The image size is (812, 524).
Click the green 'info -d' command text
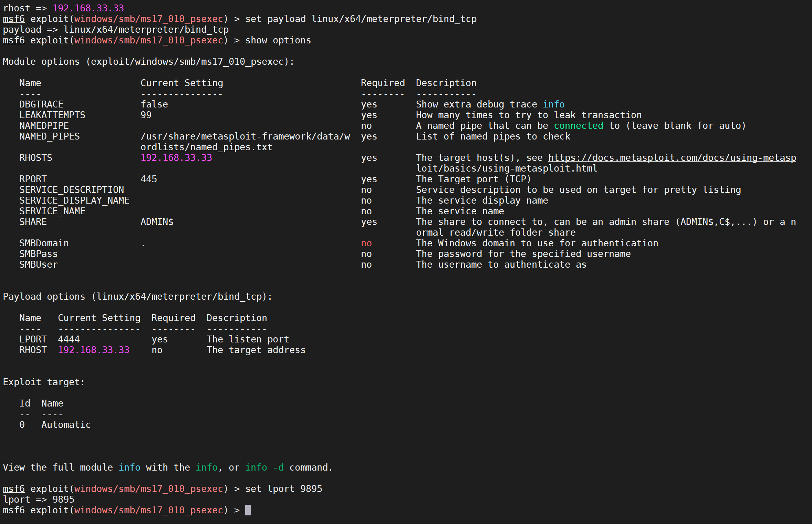[x=264, y=468]
